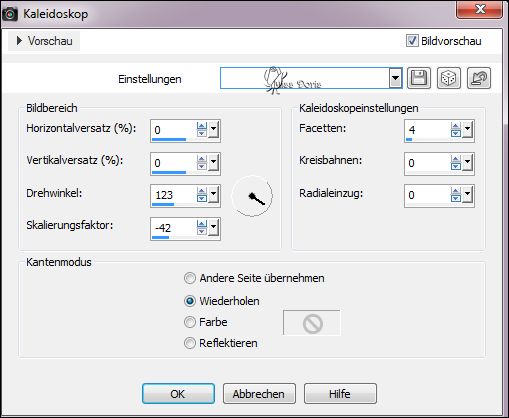Expand the Vorschau disclosure triangle
The height and width of the screenshot is (418, 509).
pyautogui.click(x=19, y=41)
